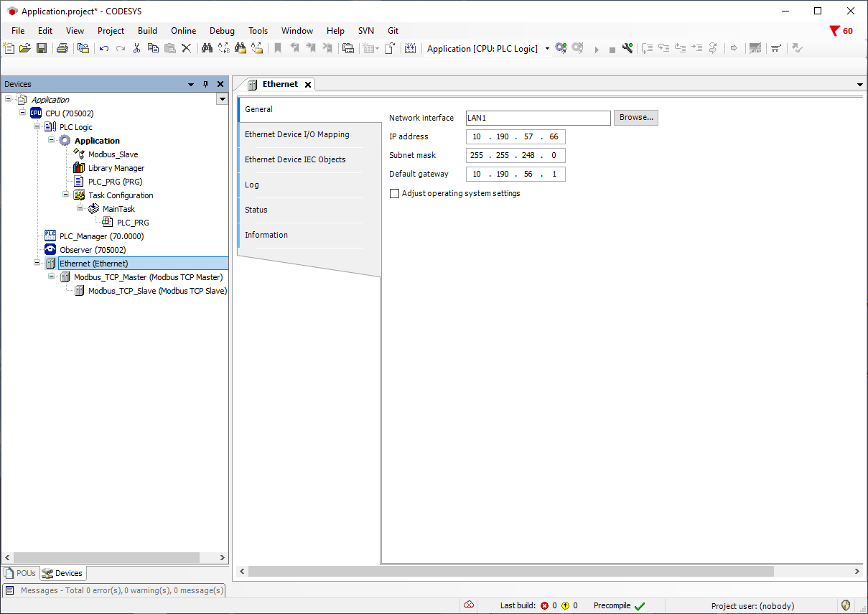
Task: Switch to the Ethernet Device I/O Mapping tab
Action: (297, 134)
